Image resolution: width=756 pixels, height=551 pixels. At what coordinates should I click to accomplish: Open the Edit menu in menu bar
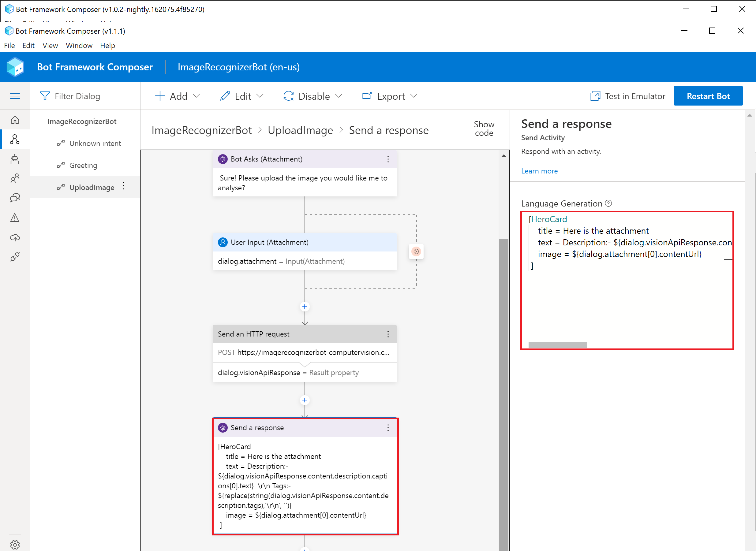(x=28, y=45)
